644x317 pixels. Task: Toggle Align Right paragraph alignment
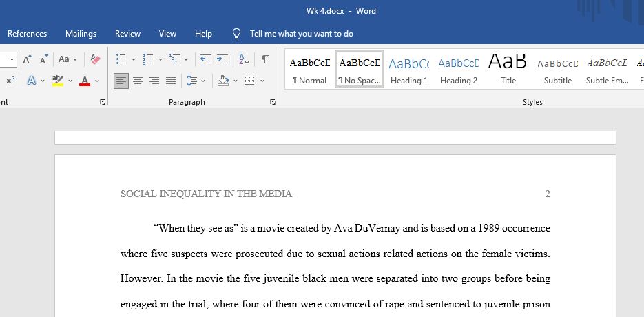click(x=154, y=81)
